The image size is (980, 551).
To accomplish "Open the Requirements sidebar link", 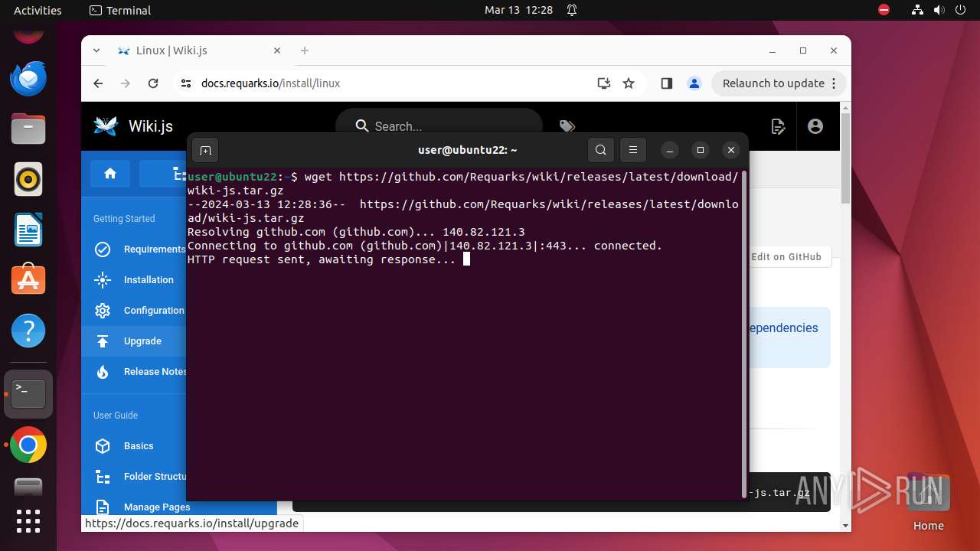I will tap(155, 249).
